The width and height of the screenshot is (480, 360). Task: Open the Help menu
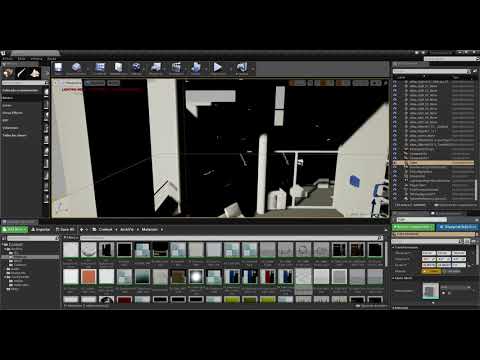click(52, 58)
